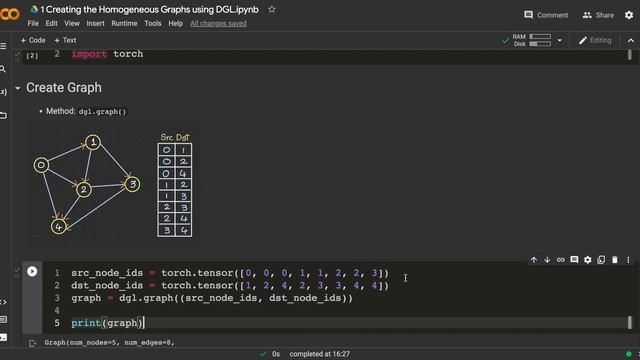Open the File menu

(x=33, y=23)
